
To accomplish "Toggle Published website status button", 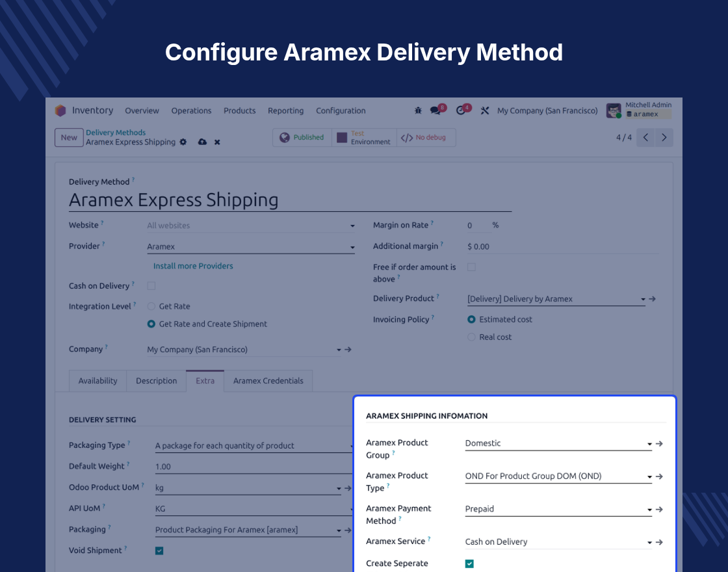I will 302,137.
